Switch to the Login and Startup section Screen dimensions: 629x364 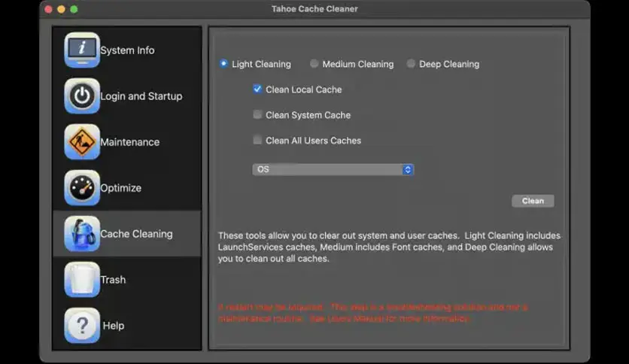pos(141,96)
